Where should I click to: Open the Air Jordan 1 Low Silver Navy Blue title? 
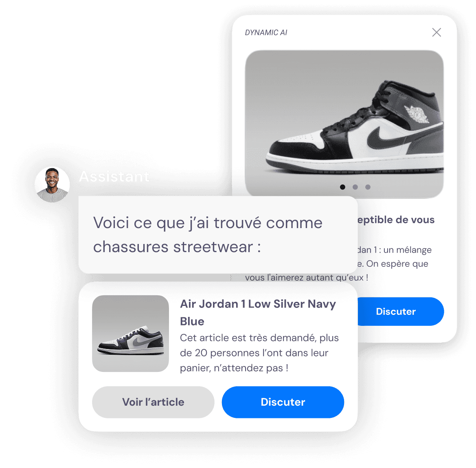(x=258, y=312)
